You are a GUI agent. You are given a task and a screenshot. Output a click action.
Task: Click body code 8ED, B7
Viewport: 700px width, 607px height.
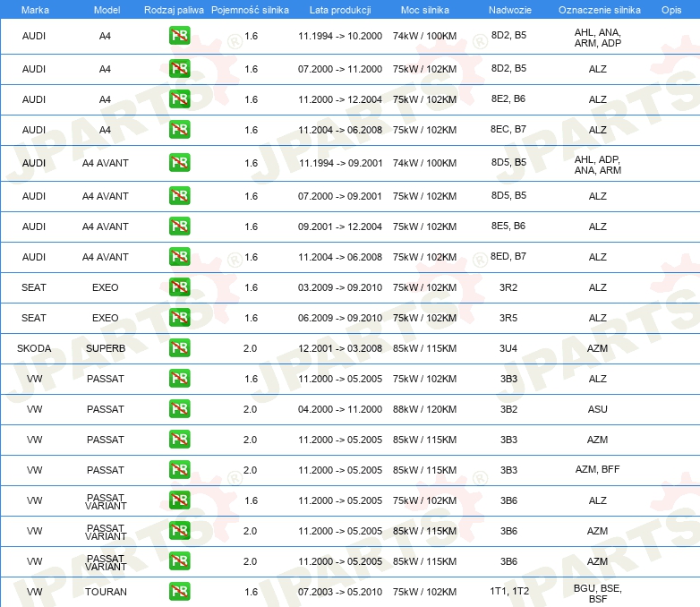pos(508,256)
